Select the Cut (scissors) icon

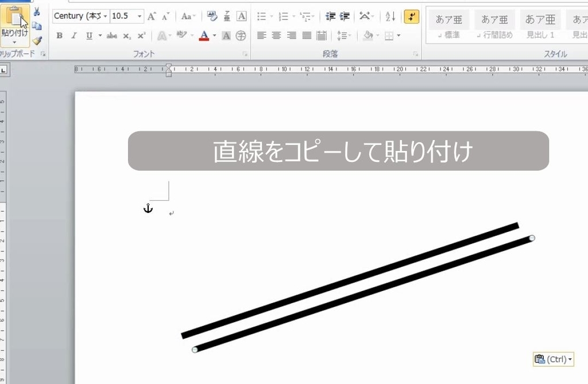tap(37, 10)
